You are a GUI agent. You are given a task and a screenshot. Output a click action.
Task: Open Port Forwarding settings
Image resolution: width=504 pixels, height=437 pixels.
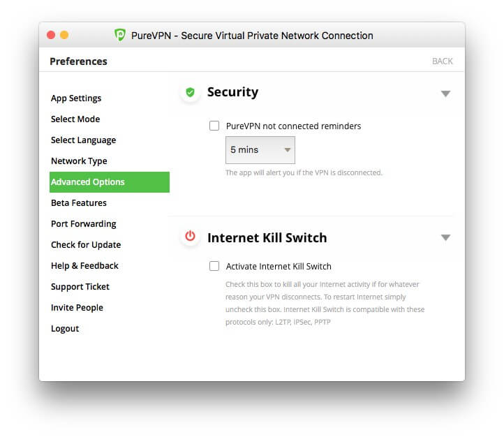pos(84,224)
